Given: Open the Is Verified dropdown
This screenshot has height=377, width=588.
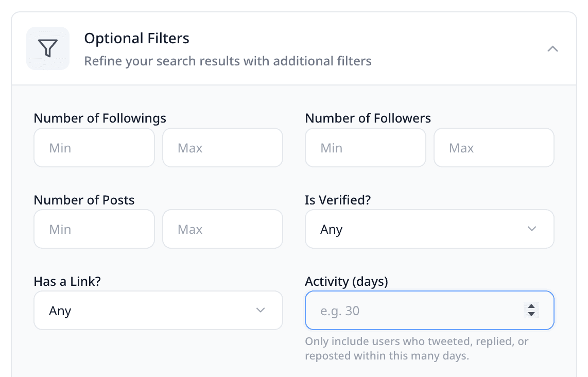Looking at the screenshot, I should pos(429,229).
